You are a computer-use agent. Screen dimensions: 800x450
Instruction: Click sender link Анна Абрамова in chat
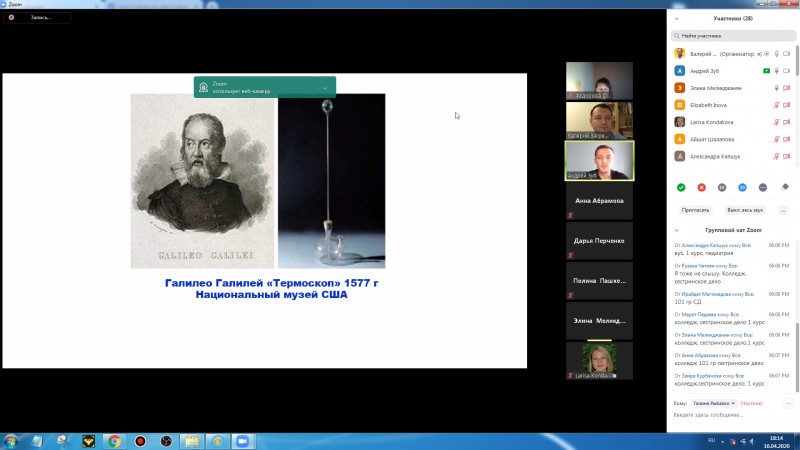699,355
